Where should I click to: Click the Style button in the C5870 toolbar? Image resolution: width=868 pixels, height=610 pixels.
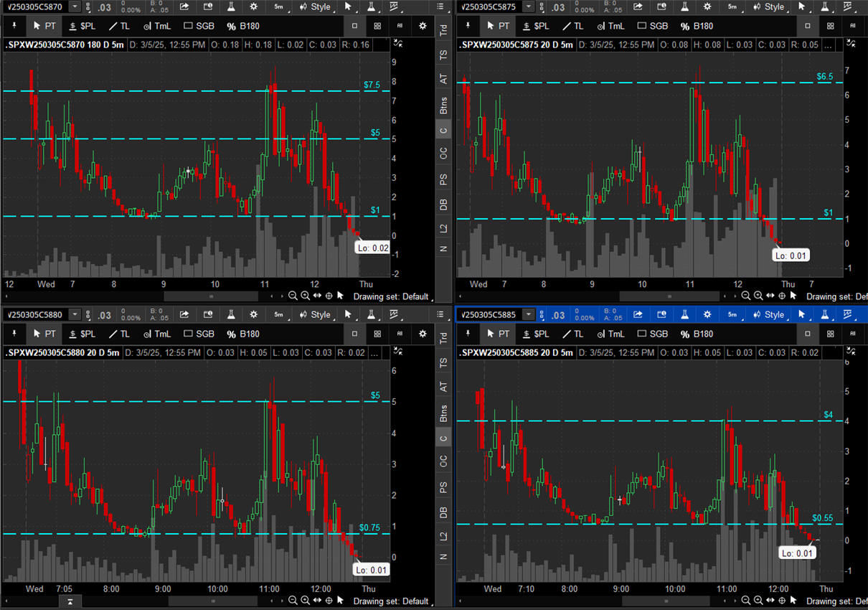[316, 6]
